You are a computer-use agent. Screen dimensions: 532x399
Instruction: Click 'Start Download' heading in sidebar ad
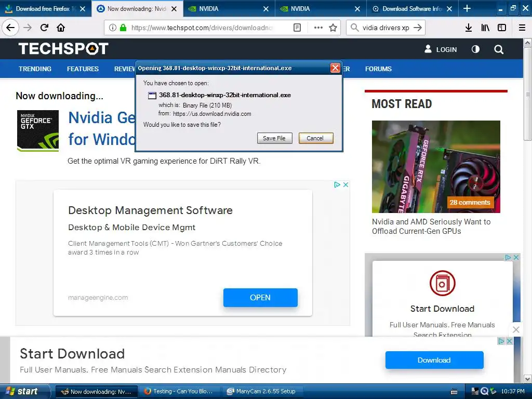443,309
